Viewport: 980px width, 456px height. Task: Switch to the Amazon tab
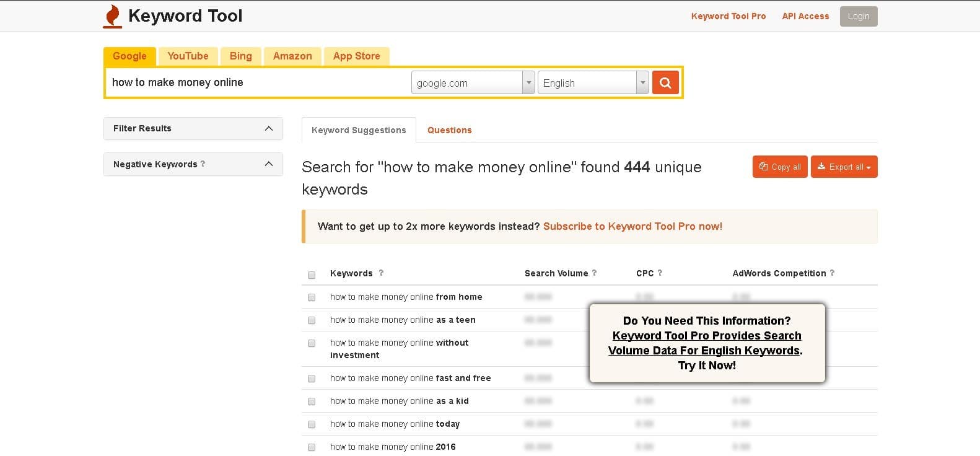coord(292,56)
